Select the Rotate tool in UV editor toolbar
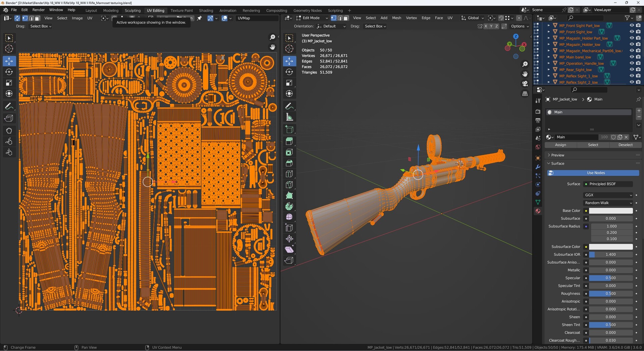 click(x=9, y=71)
